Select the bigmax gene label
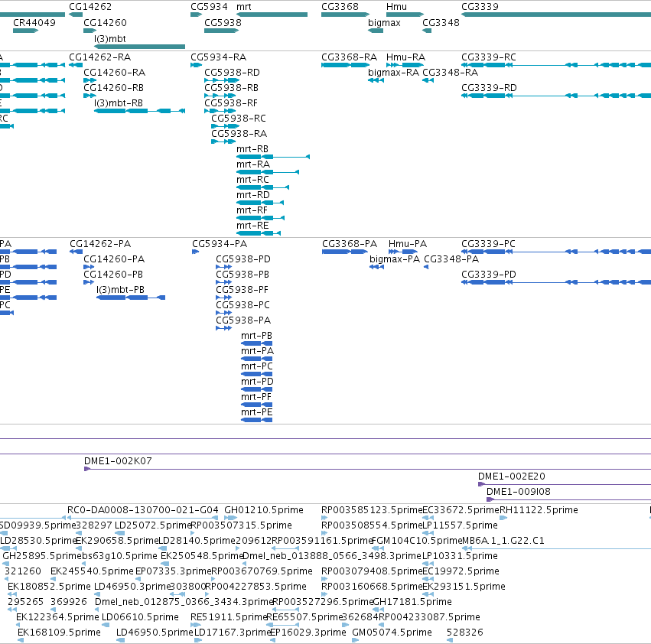Viewport: 651px width, 644px height. (384, 23)
